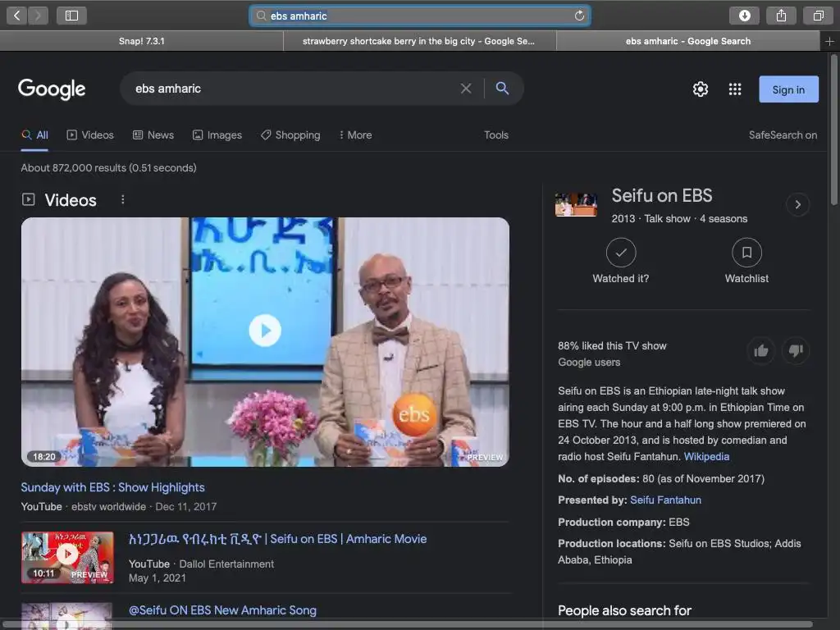Filter results by News
The image size is (840, 630).
153,135
